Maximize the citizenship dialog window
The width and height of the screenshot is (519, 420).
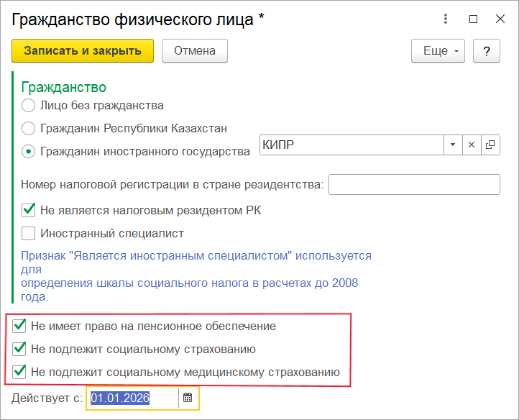(473, 19)
